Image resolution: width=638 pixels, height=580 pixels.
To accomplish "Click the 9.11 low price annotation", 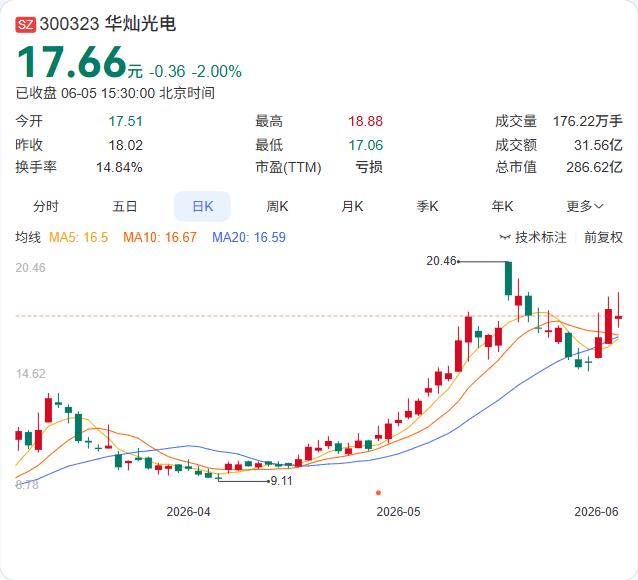I will tap(282, 481).
